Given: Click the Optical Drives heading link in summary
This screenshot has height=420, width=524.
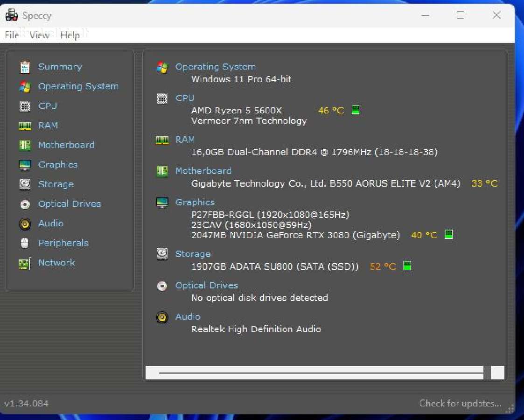Looking at the screenshot, I should (207, 285).
